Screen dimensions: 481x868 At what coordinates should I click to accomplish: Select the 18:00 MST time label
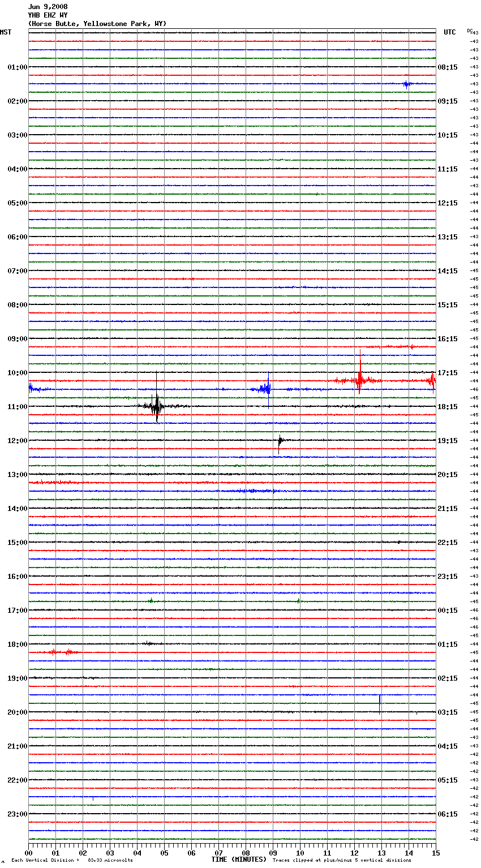pyautogui.click(x=17, y=644)
